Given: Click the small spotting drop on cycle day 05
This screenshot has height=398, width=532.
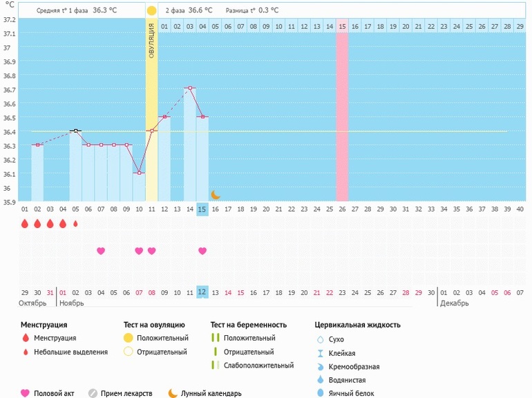Looking at the screenshot, I should (75, 224).
